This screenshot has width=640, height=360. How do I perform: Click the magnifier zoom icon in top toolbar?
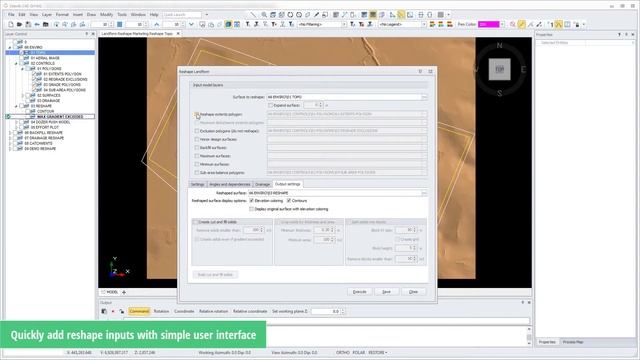point(264,15)
